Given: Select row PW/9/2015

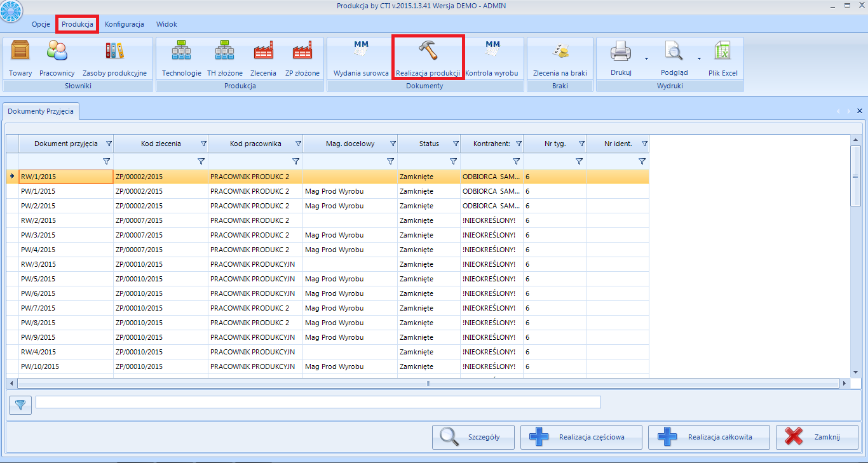Looking at the screenshot, I should (x=328, y=337).
